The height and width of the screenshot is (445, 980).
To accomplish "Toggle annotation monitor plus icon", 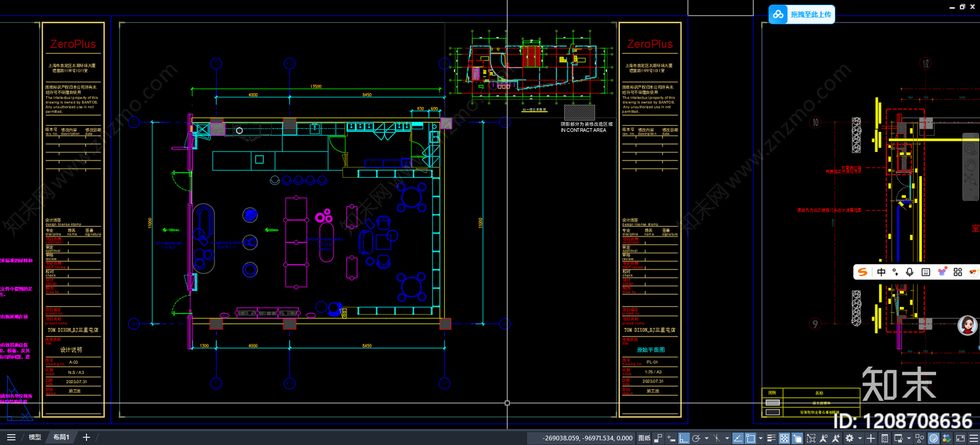I will [x=871, y=438].
